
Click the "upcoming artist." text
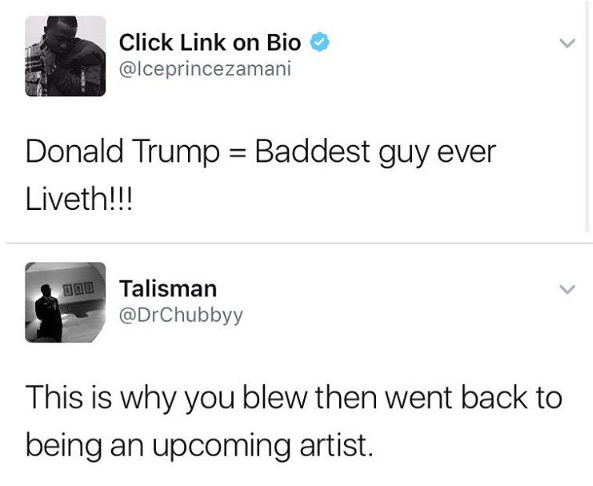(262, 445)
